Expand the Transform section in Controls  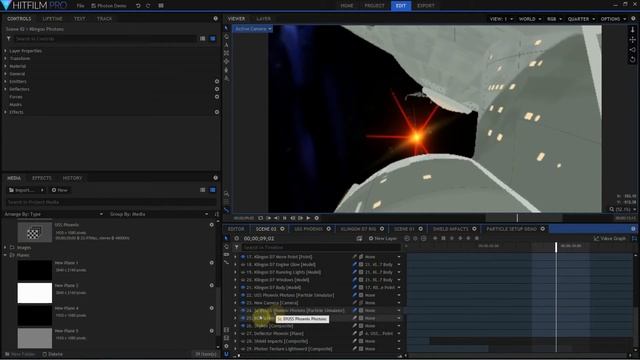tap(5, 58)
